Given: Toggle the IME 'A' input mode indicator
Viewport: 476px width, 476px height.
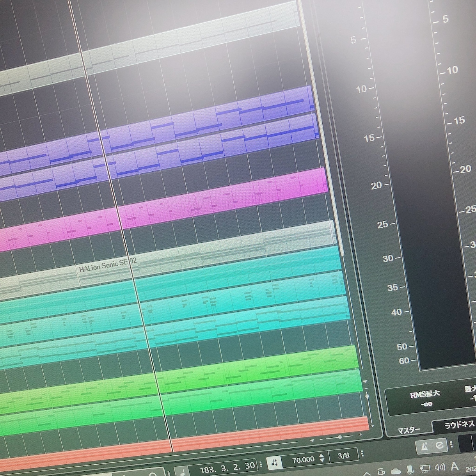Looking at the screenshot, I should 455,465.
